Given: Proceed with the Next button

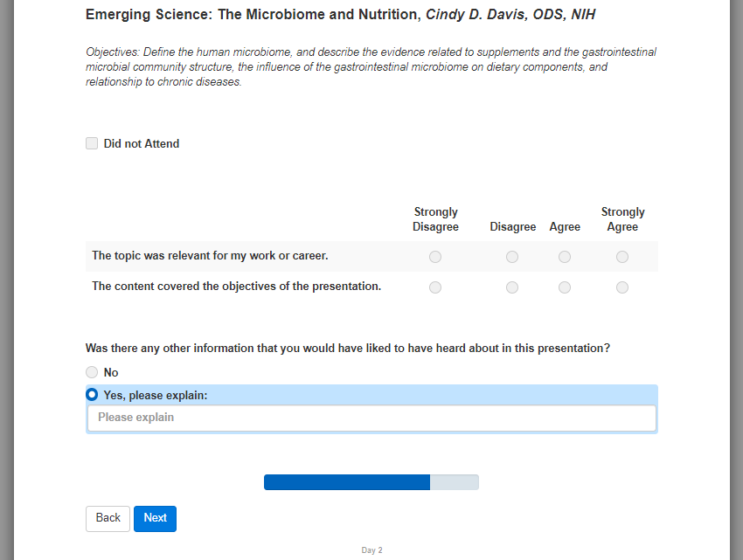Looking at the screenshot, I should tap(155, 518).
